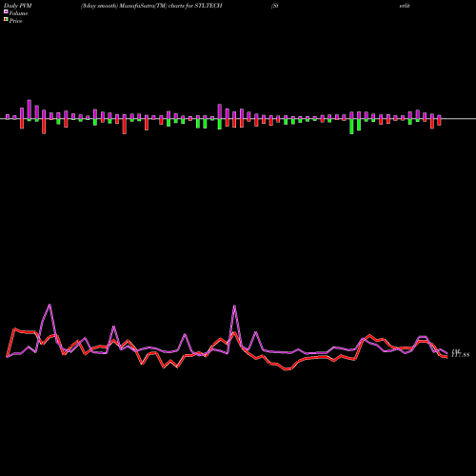Screen dimensions: 476x476
Task: Click the Volume legend color swatch
Action: [6, 11]
